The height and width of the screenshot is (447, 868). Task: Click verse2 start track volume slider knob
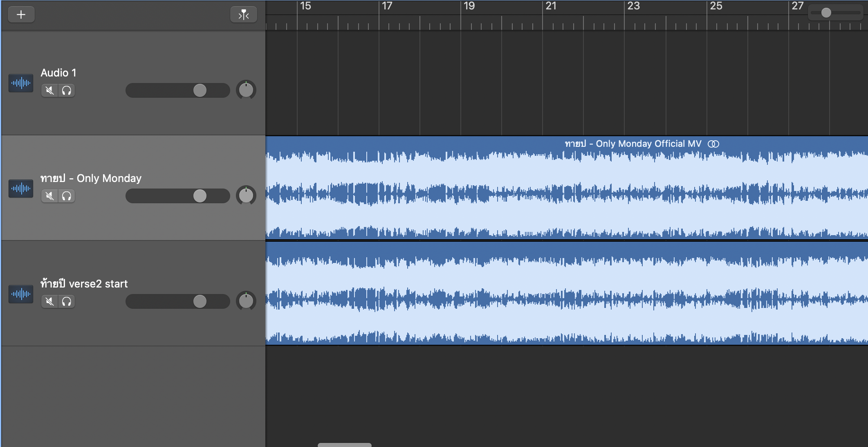point(200,301)
